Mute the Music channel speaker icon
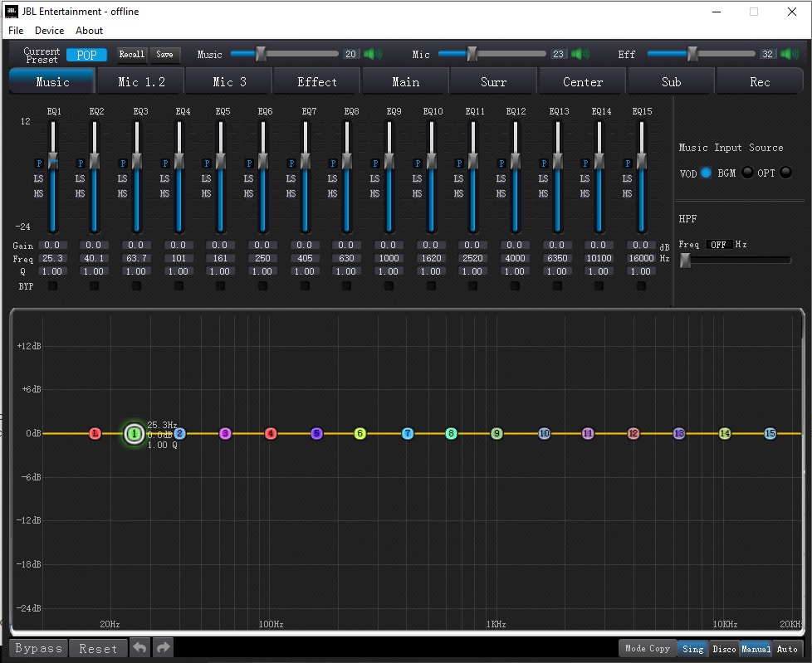Viewport: 812px width, 663px height. pos(373,54)
